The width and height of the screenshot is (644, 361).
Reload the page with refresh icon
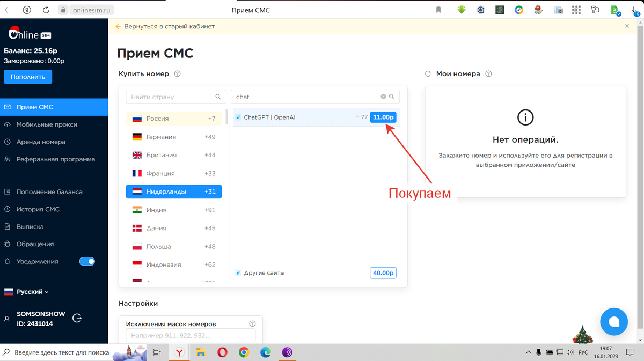click(x=46, y=10)
